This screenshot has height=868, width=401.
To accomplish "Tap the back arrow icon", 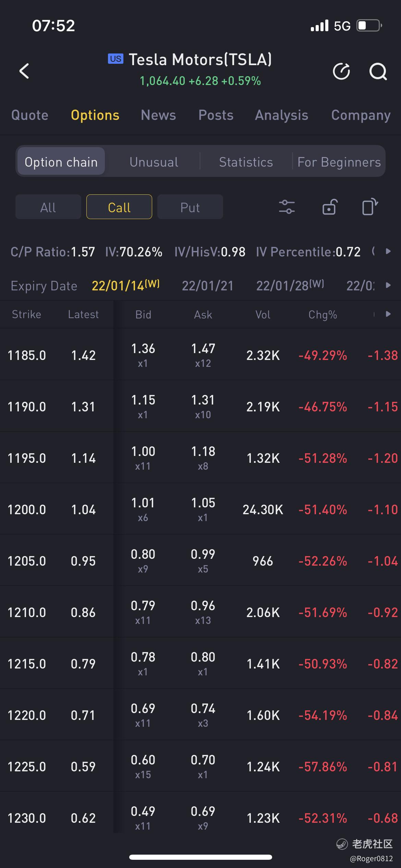I will point(24,71).
